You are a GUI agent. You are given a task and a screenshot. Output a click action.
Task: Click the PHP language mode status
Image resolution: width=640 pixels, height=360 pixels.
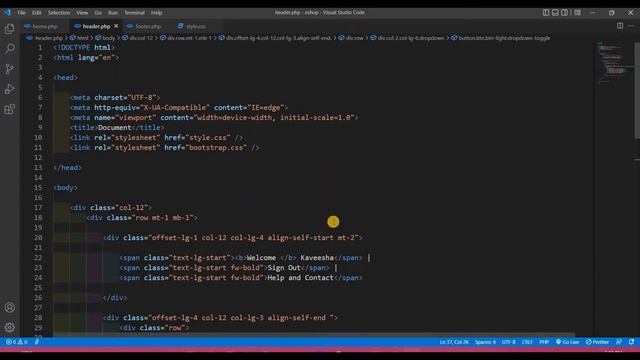(x=544, y=342)
